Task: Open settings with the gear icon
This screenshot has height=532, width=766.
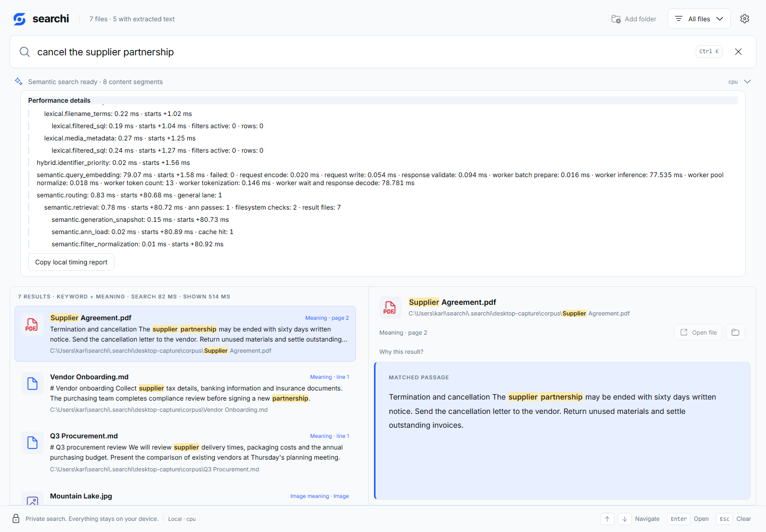Action: (x=745, y=19)
